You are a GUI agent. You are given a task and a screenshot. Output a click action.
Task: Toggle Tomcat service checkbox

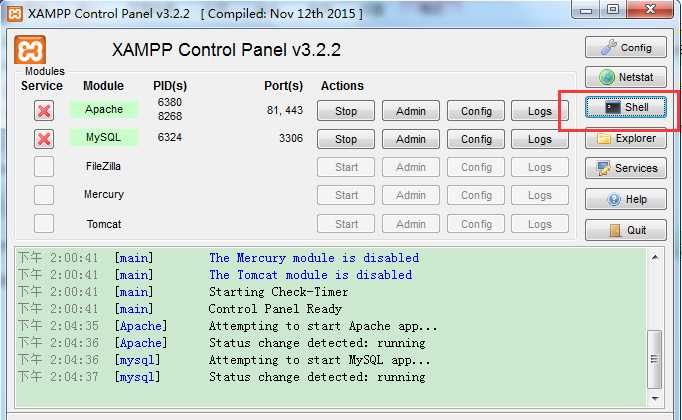[44, 224]
